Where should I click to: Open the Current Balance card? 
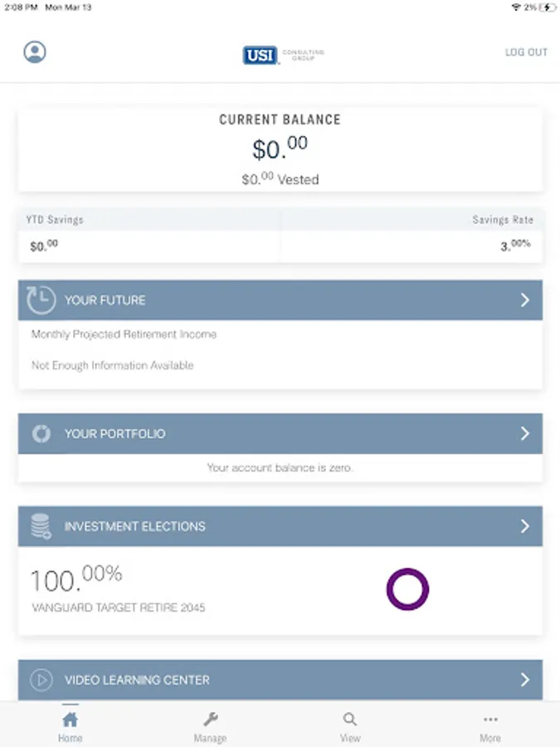(x=280, y=149)
